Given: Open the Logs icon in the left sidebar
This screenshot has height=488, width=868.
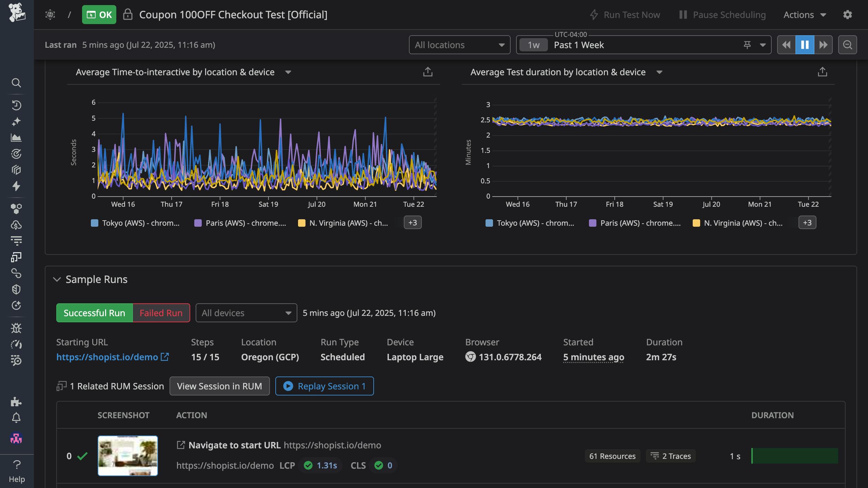Looking at the screenshot, I should point(17,240).
